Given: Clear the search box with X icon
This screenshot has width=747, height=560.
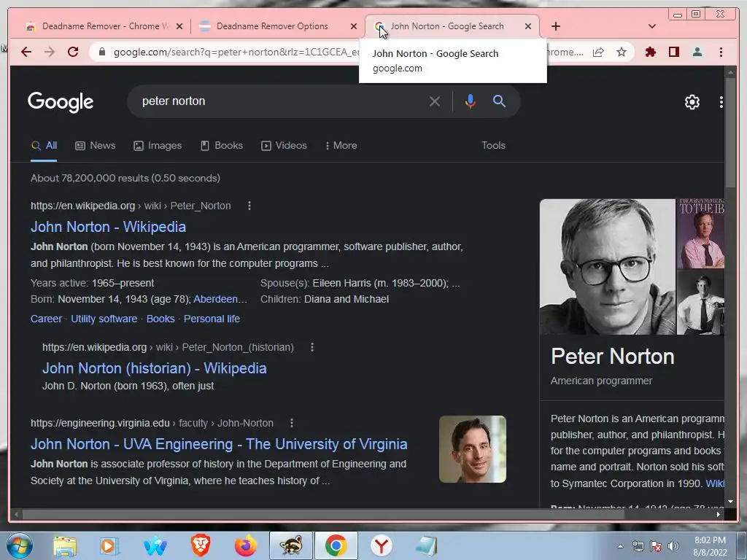Looking at the screenshot, I should click(x=434, y=101).
